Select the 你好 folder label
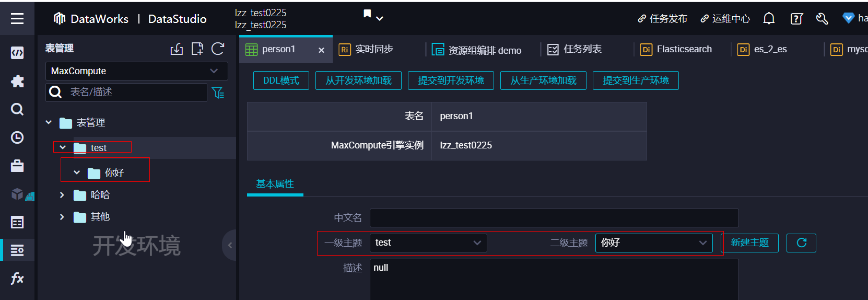 click(x=114, y=172)
